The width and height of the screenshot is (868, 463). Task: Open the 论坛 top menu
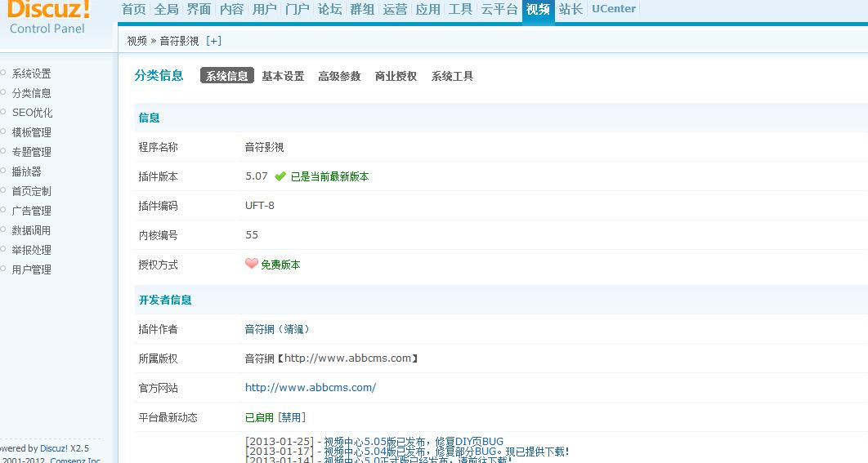point(330,10)
